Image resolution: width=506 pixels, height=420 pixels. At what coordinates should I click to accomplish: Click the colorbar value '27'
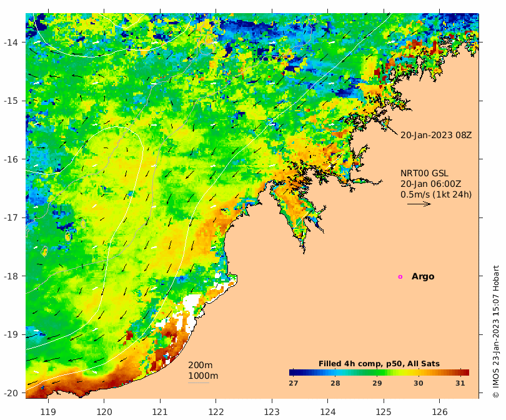pyautogui.click(x=294, y=383)
